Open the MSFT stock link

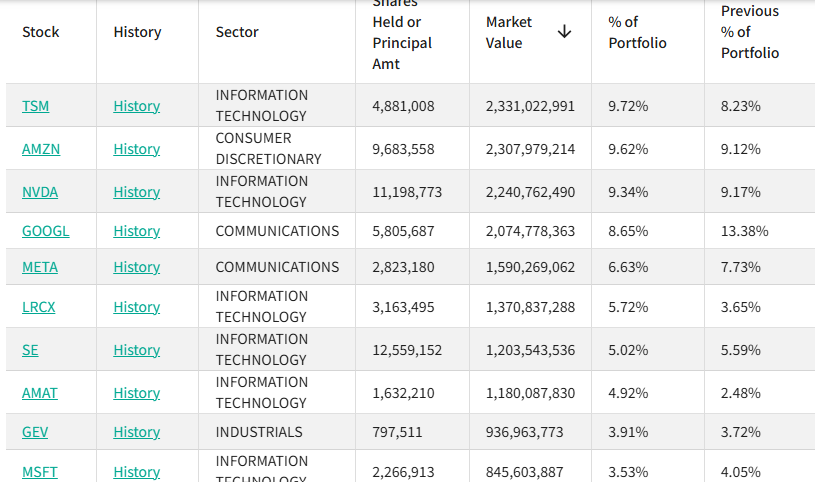(x=40, y=472)
